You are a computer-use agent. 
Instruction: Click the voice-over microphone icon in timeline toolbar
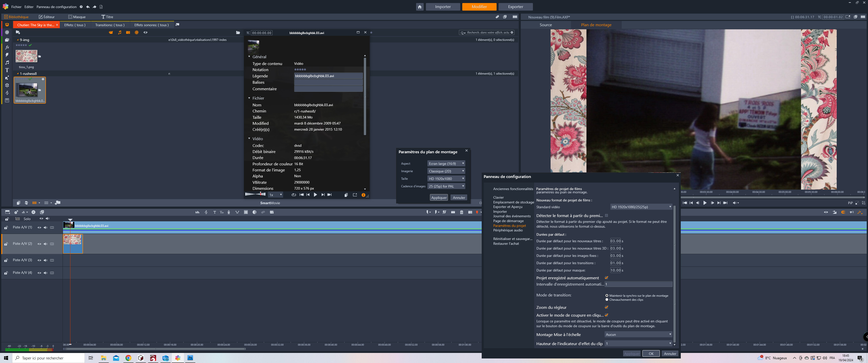(x=229, y=212)
